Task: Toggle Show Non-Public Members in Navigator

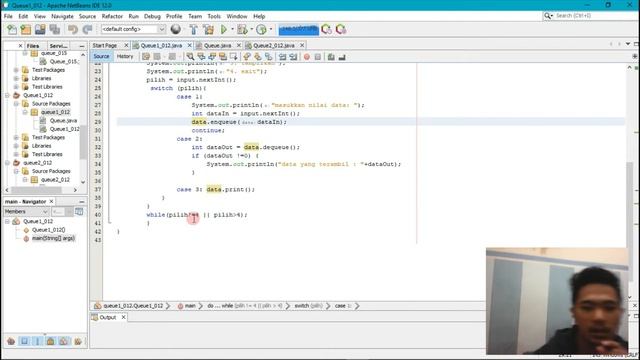Action: [x=51, y=341]
